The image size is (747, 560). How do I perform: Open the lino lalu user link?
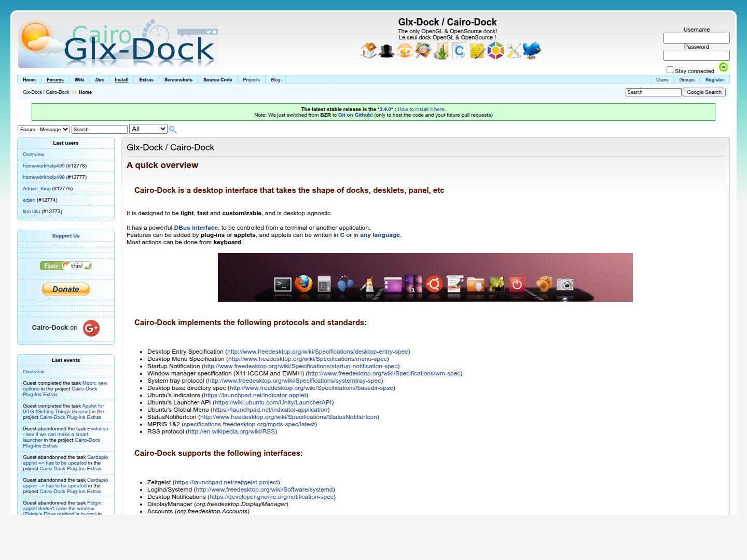(x=31, y=212)
